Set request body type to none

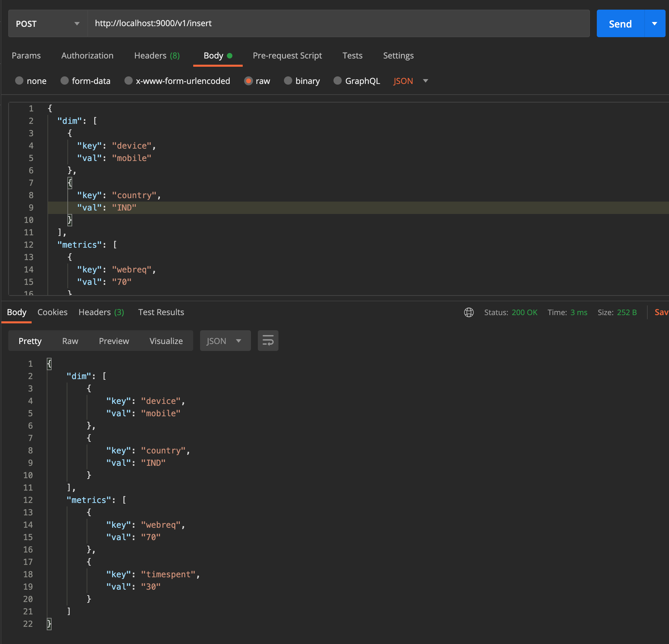19,81
